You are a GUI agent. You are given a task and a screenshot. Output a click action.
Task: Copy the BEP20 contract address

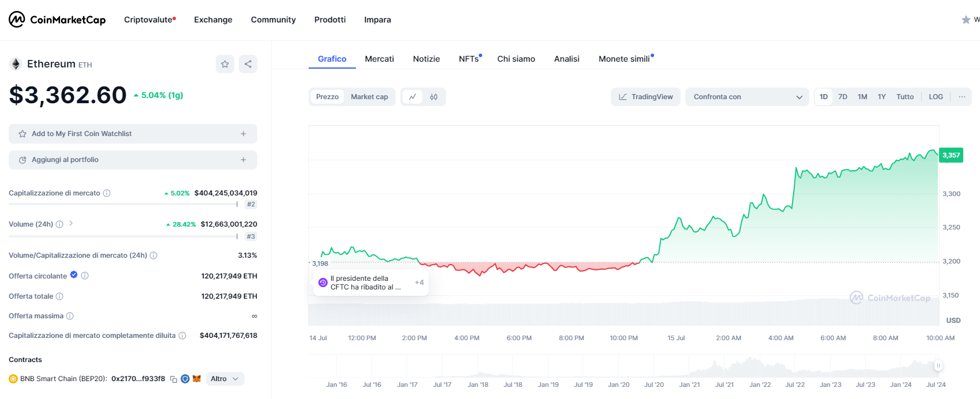(173, 379)
